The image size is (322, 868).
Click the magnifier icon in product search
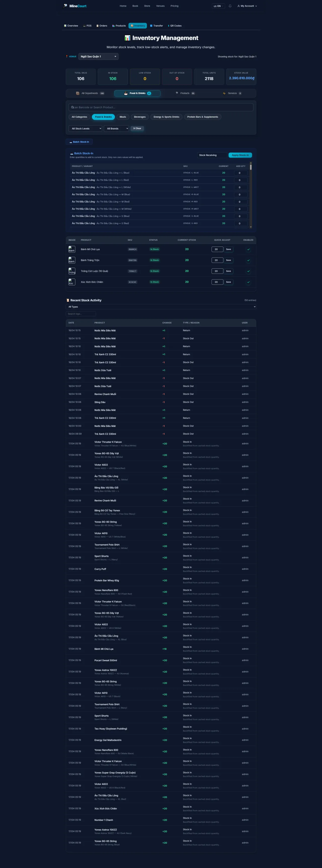coord(72,107)
